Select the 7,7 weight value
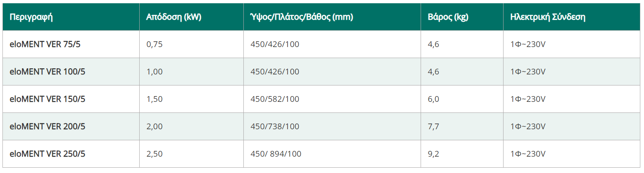 (433, 126)
